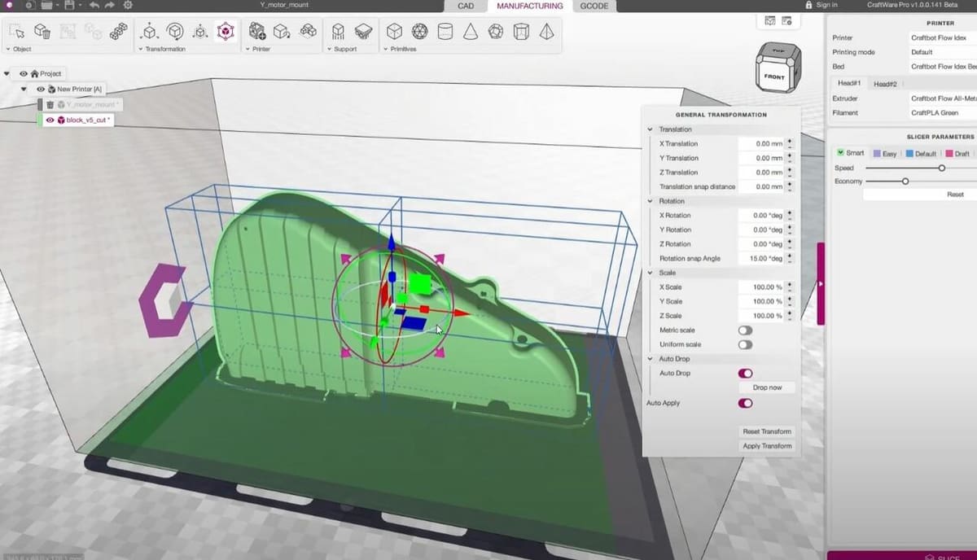Insert a cone primitive shape
Image resolution: width=977 pixels, height=560 pixels.
tap(471, 32)
